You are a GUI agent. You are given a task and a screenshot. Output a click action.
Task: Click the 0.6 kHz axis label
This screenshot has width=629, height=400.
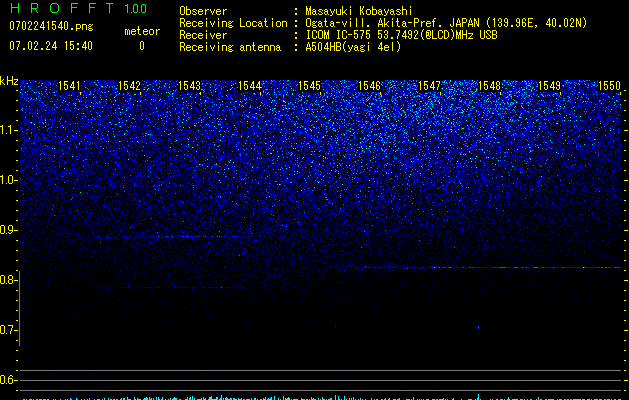tap(9, 380)
